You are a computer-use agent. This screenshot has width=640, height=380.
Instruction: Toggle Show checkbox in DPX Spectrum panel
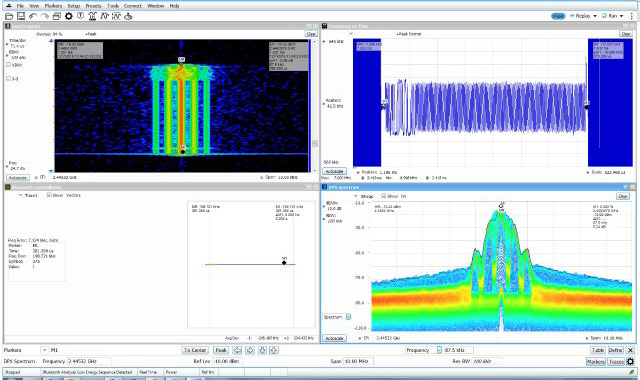click(x=383, y=196)
